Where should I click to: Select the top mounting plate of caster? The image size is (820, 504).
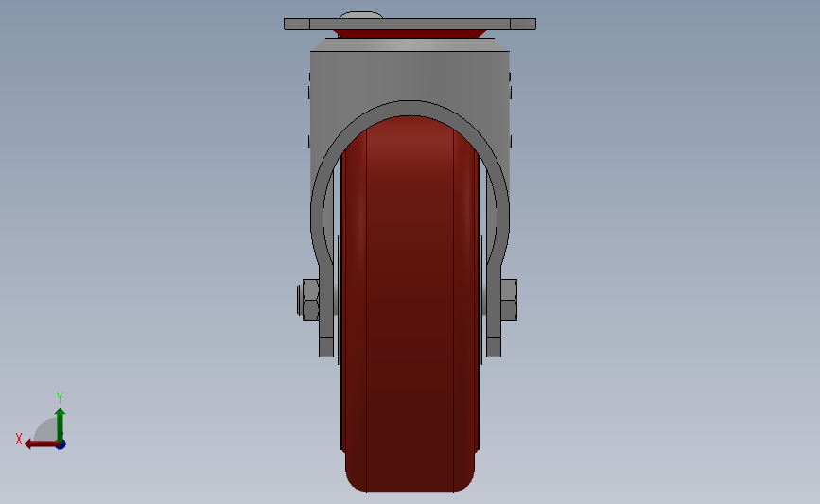[x=410, y=24]
